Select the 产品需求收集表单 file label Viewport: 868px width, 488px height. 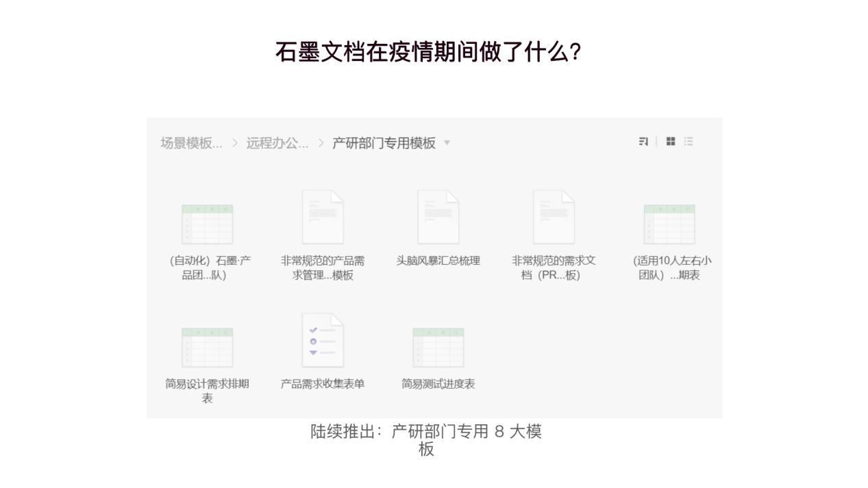point(323,384)
